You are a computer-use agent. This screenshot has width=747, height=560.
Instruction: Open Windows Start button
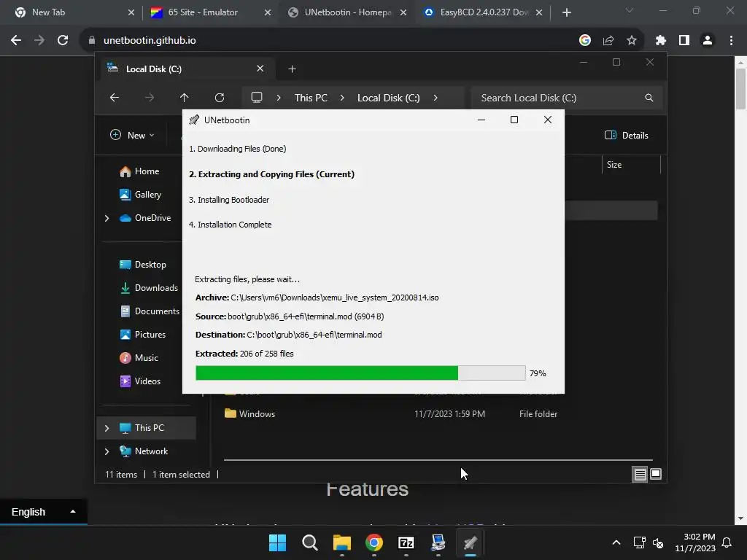pyautogui.click(x=277, y=542)
